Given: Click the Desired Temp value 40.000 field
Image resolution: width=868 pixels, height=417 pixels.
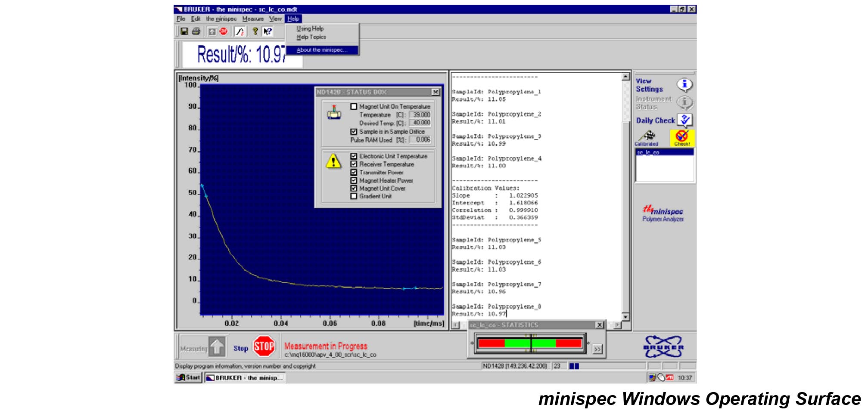Looking at the screenshot, I should pyautogui.click(x=420, y=123).
